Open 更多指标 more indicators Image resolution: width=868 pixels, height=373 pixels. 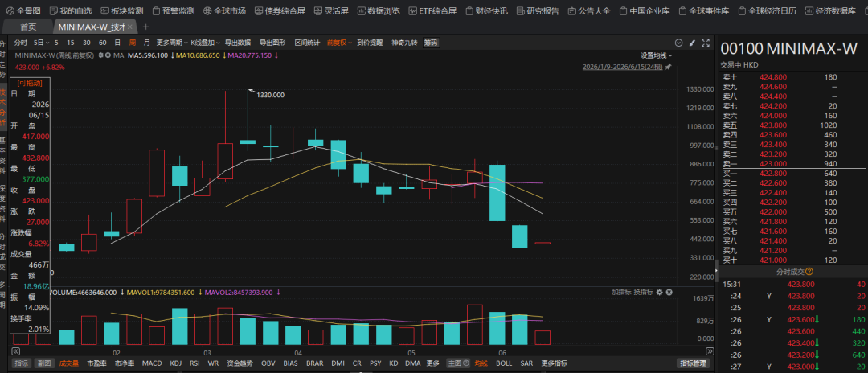click(x=554, y=363)
